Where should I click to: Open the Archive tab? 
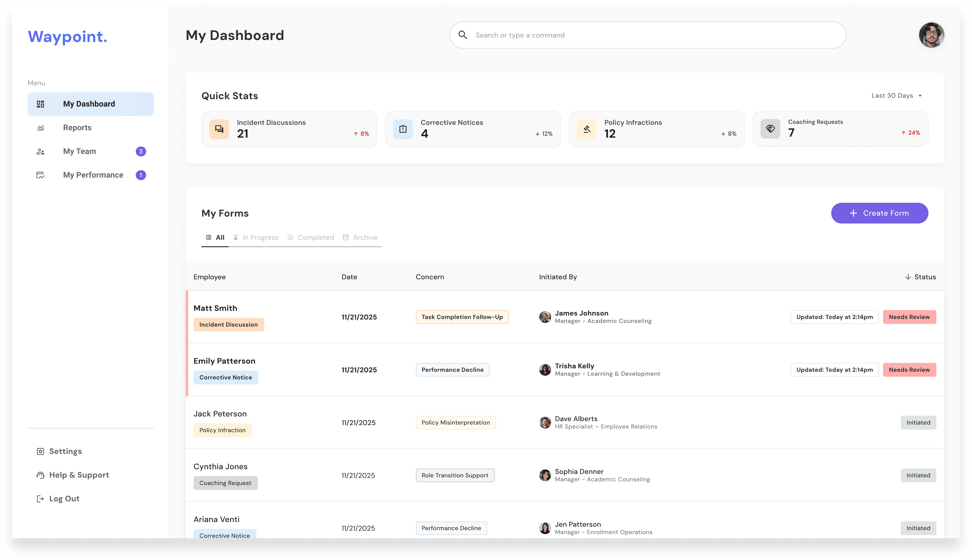click(x=360, y=237)
